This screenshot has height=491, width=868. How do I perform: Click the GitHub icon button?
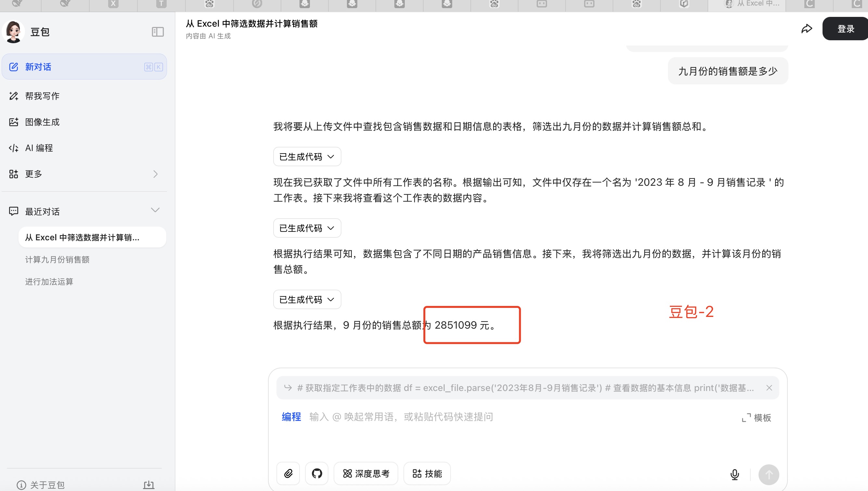click(x=317, y=473)
